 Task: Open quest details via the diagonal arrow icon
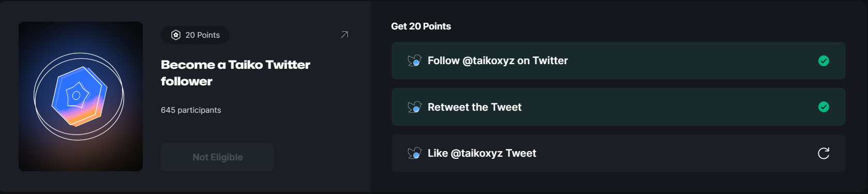coord(345,35)
